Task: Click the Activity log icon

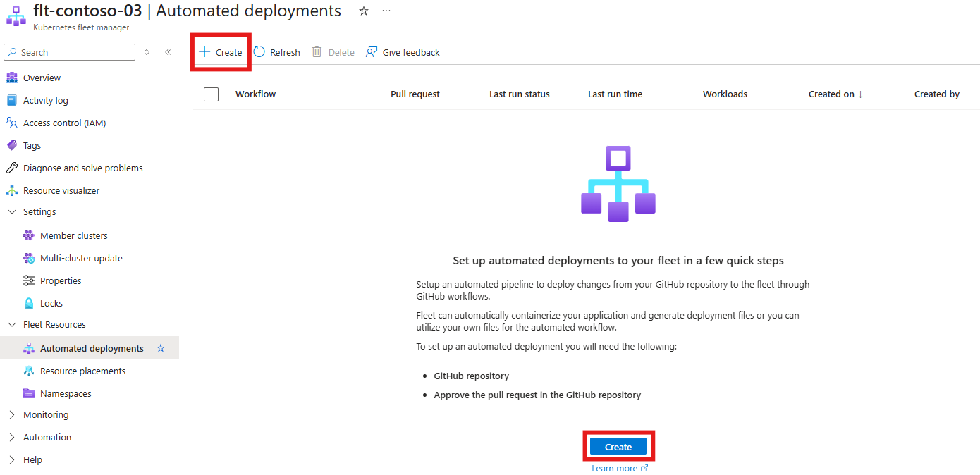Action: tap(11, 100)
